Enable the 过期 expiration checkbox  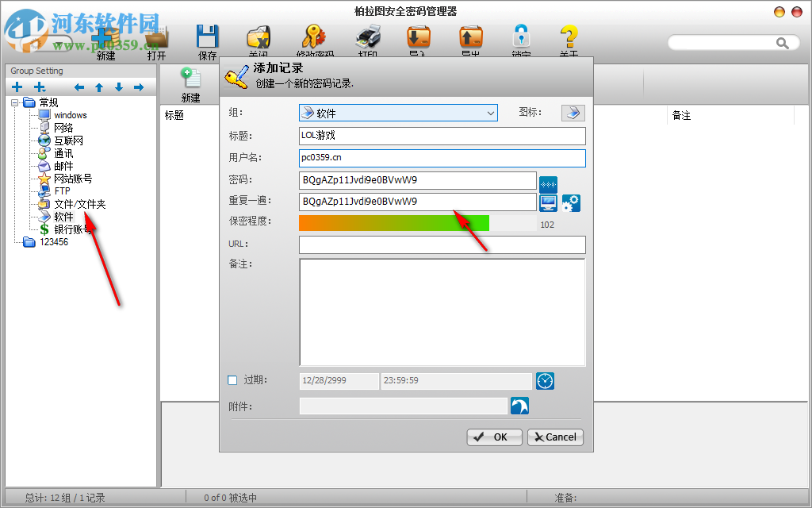pos(232,380)
